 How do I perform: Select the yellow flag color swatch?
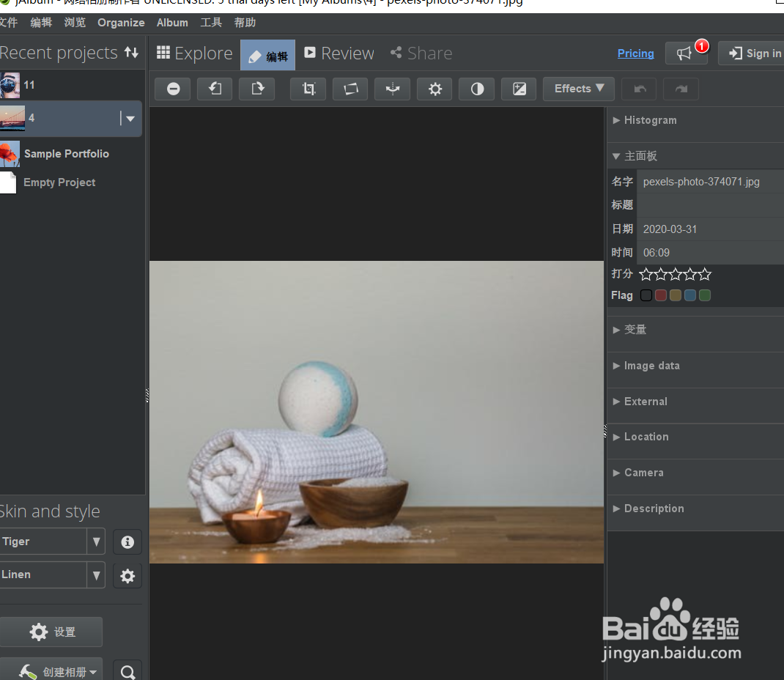pos(676,295)
